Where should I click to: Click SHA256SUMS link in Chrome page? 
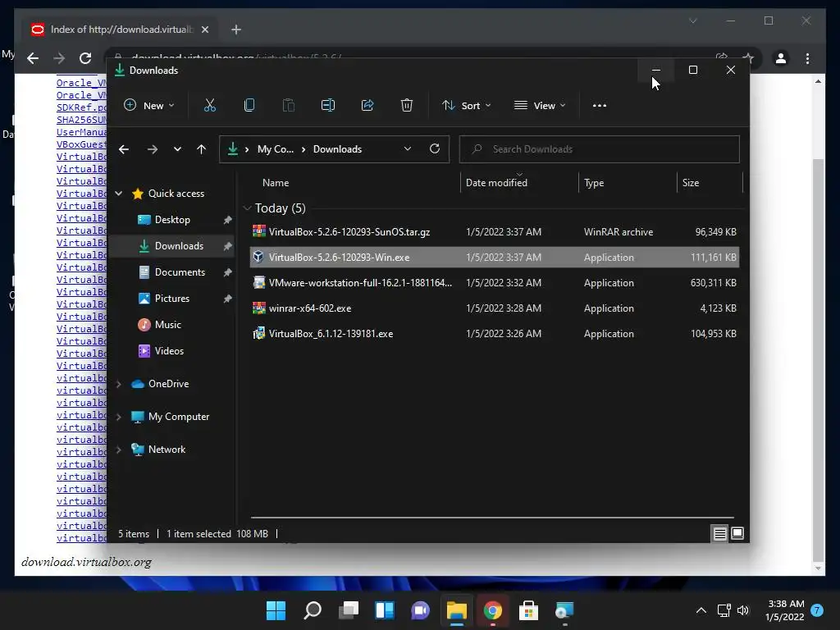pyautogui.click(x=81, y=120)
